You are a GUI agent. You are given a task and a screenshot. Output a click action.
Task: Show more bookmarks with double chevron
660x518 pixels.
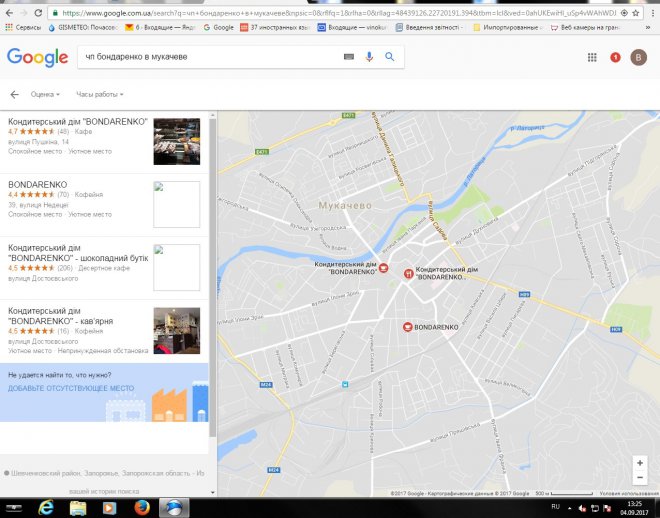click(x=648, y=27)
